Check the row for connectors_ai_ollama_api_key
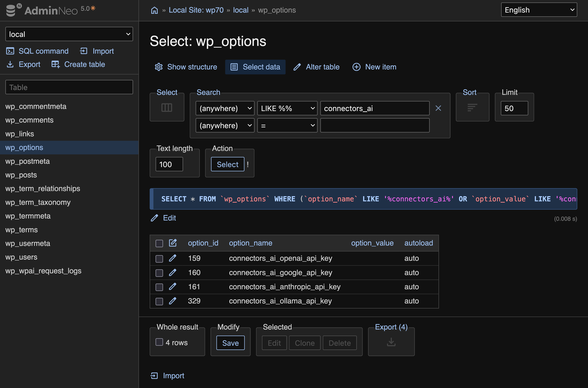 (159, 301)
